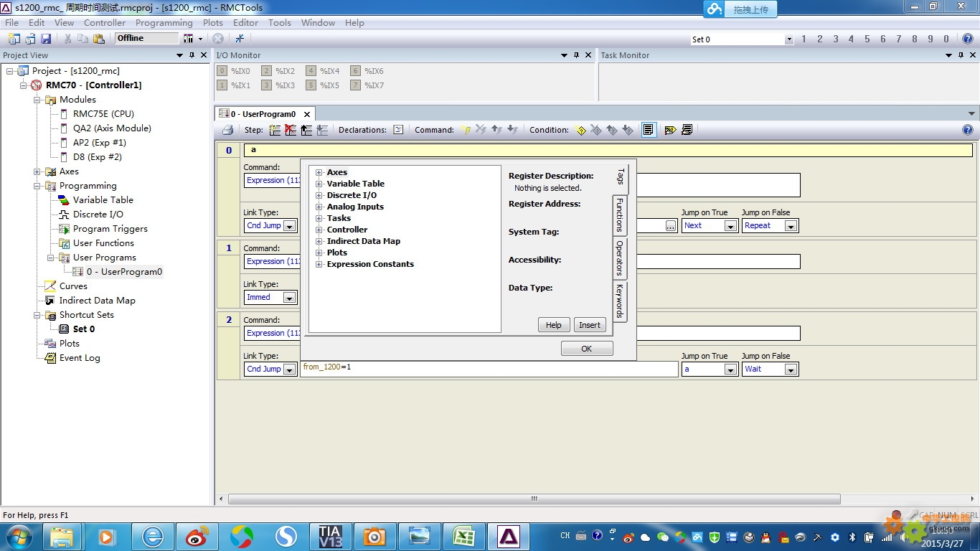Open the Jump on False Repeat dropdown

coord(791,226)
